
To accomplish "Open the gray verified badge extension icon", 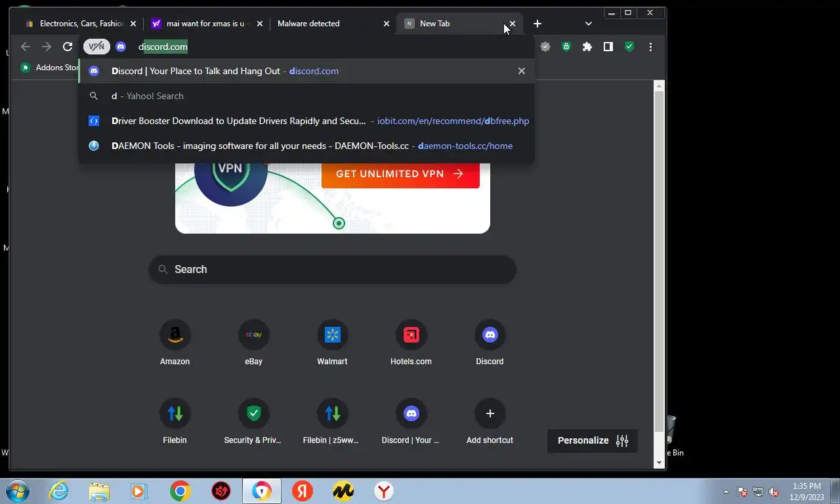I will tap(545, 47).
